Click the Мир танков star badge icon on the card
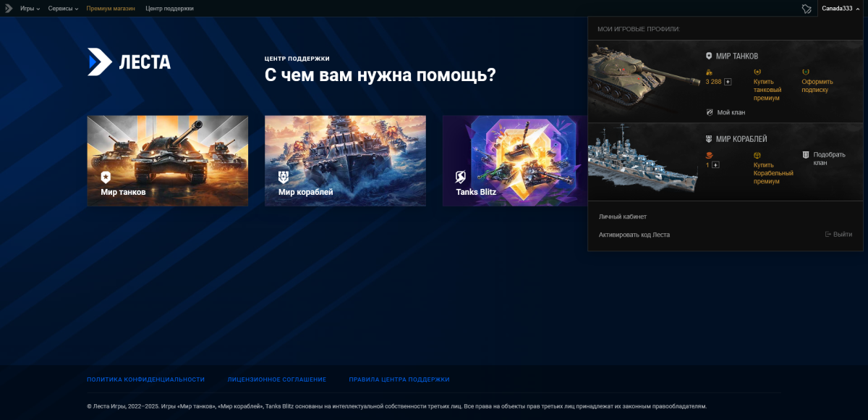This screenshot has width=868, height=420. 106,177
